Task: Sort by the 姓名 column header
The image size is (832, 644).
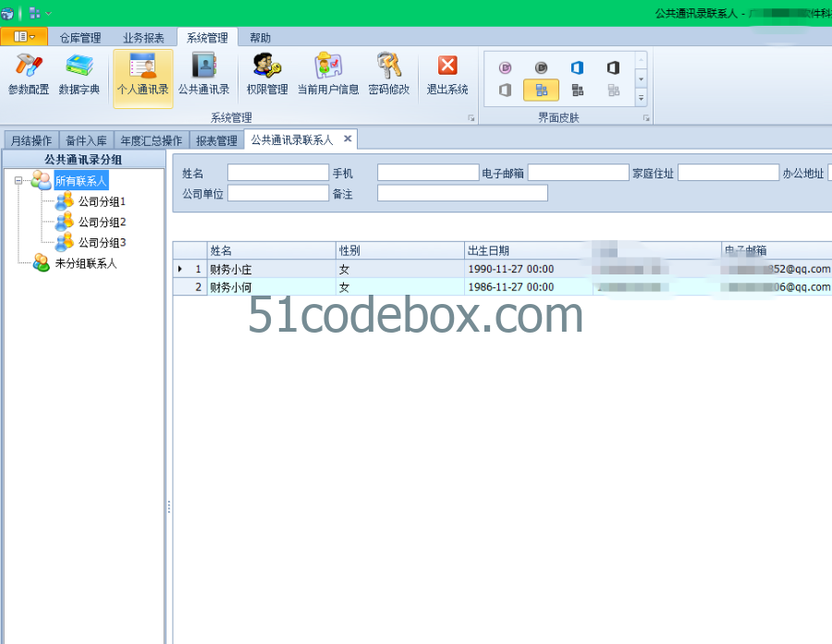Action: [271, 250]
